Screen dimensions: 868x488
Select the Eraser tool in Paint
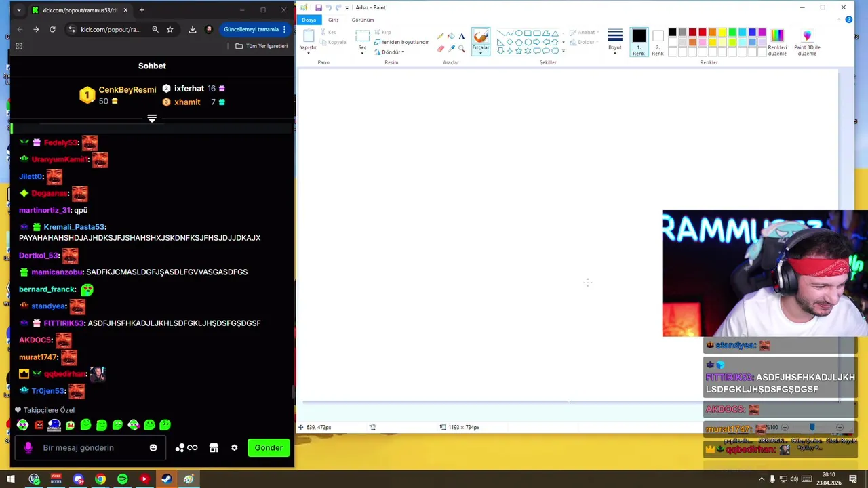pos(440,48)
